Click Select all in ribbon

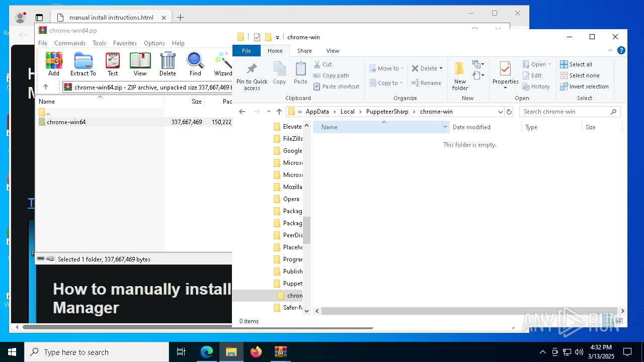coord(576,64)
